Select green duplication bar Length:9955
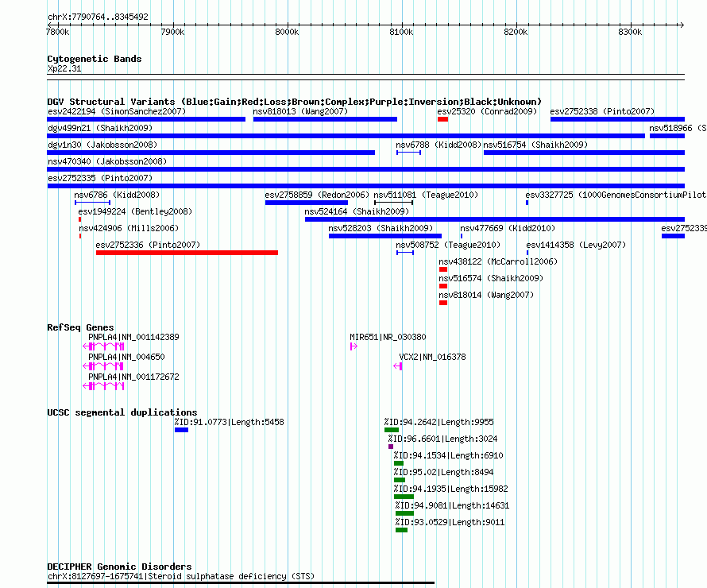 point(392,430)
